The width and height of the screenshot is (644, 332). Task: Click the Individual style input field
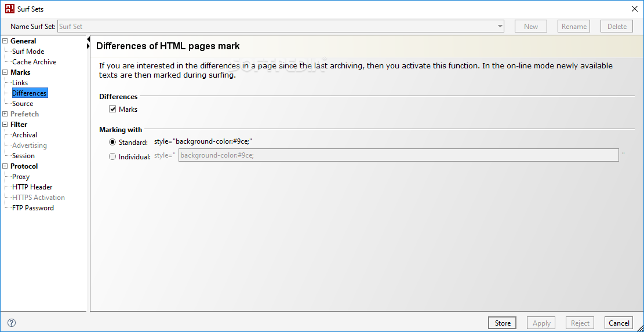coord(398,155)
